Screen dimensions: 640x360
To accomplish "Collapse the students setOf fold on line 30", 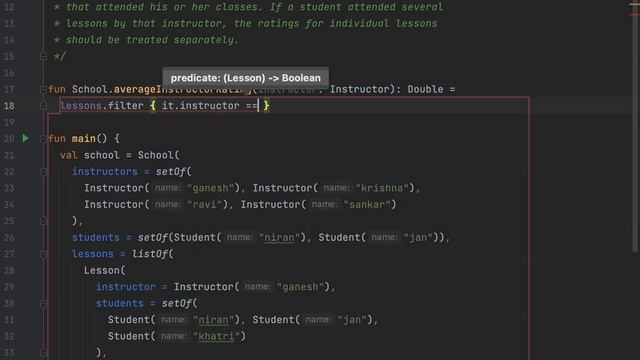I will [x=43, y=303].
